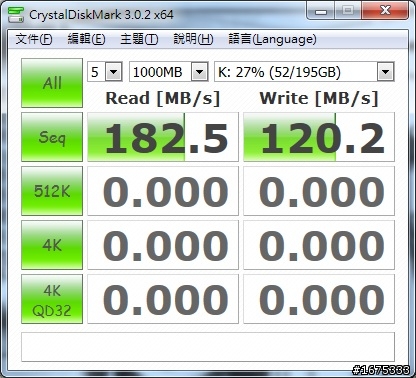Start the 512K benchmark test
Screen dimensions: 416x378
(52, 191)
